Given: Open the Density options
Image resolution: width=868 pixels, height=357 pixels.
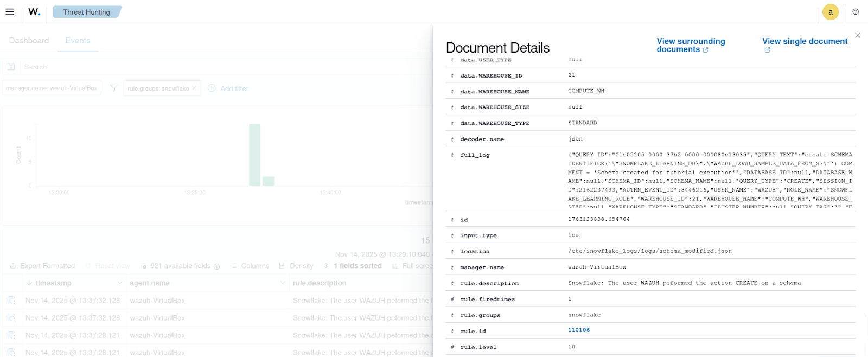Looking at the screenshot, I should click(296, 266).
